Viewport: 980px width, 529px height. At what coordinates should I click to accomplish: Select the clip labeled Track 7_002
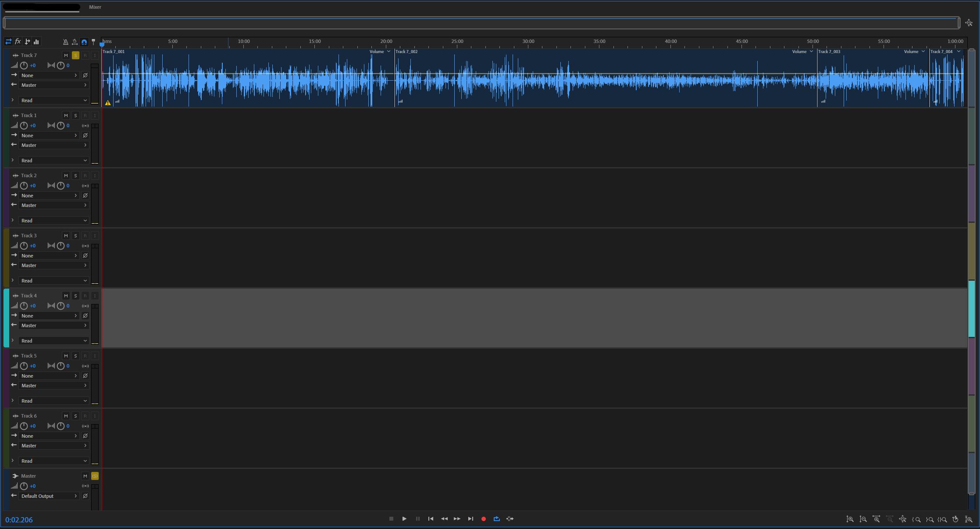click(606, 78)
